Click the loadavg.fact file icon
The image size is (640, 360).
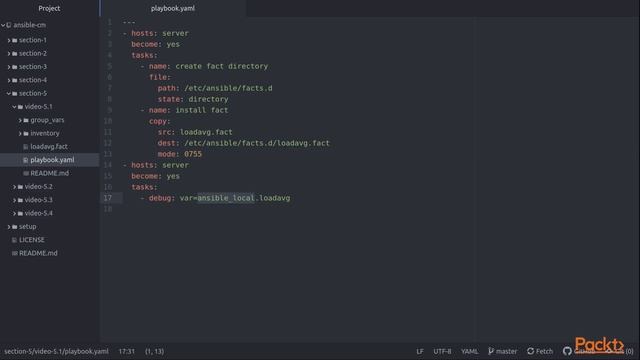(x=26, y=147)
